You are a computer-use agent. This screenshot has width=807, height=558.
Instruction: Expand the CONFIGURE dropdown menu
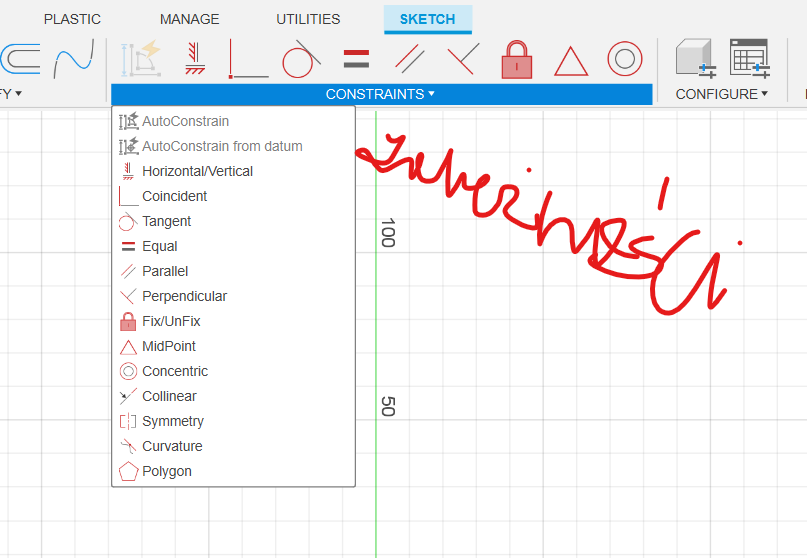pyautogui.click(x=721, y=94)
